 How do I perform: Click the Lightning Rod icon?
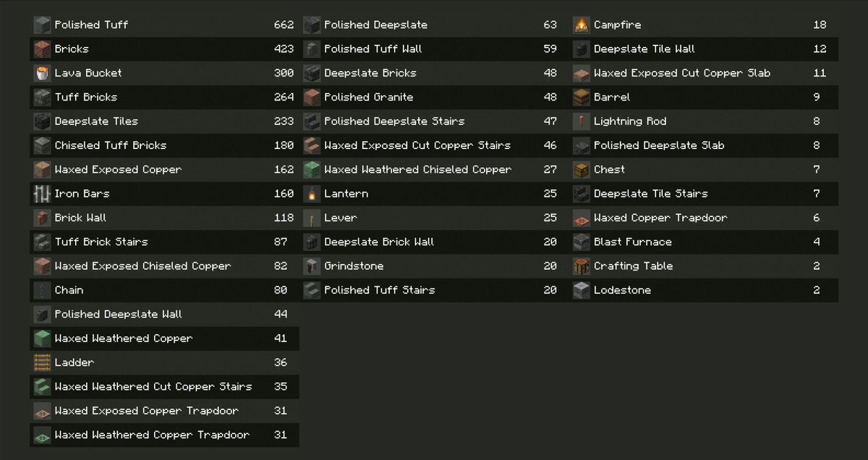point(582,122)
